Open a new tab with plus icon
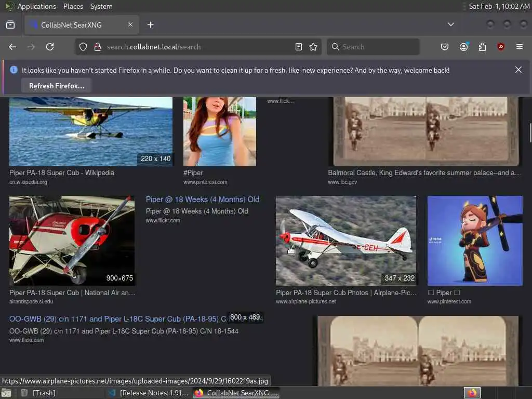The width and height of the screenshot is (532, 399). click(151, 25)
